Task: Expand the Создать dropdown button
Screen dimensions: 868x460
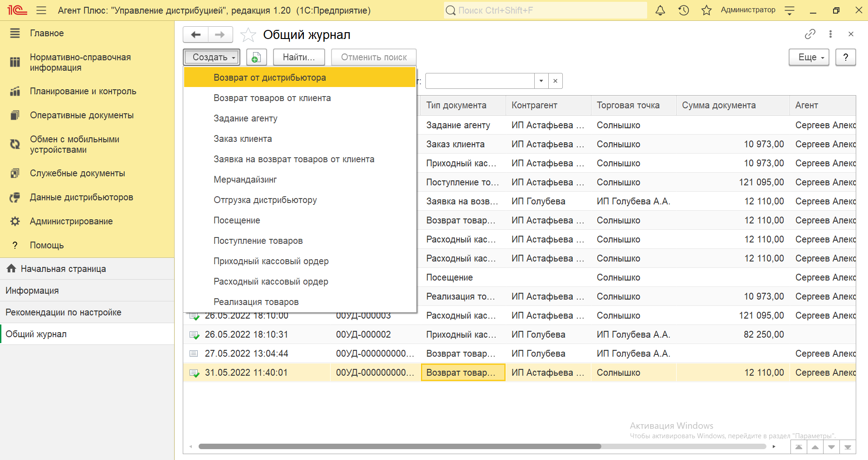Action: point(211,58)
